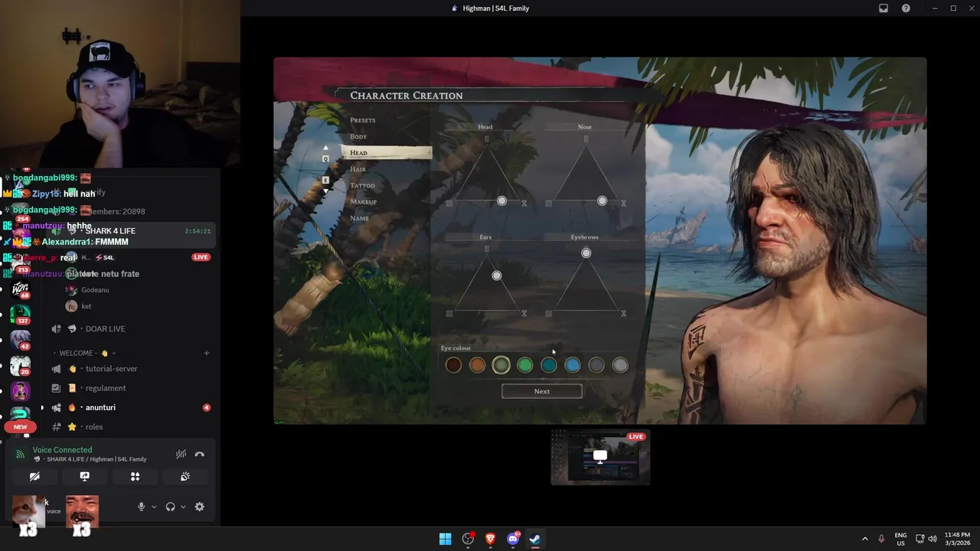This screenshot has width=980, height=551.
Task: Open OBS Studio from taskbar
Action: point(468,539)
